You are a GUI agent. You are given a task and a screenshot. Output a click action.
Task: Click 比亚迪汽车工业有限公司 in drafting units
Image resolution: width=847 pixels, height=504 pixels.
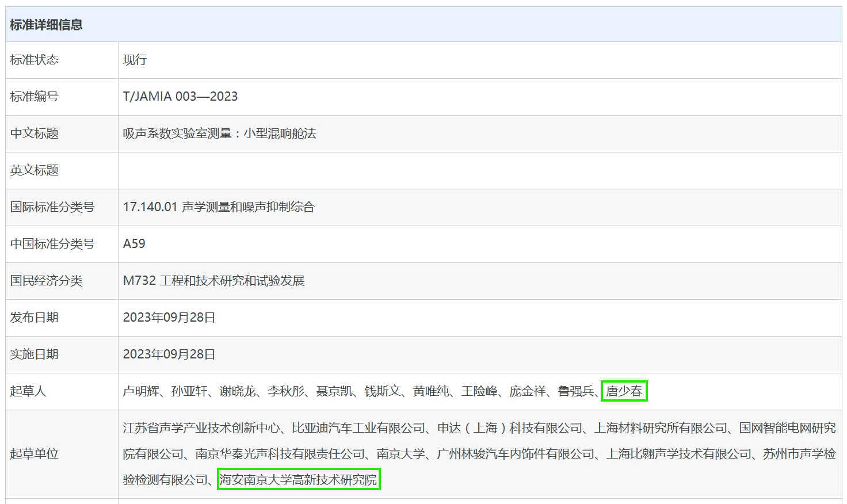tap(358, 428)
